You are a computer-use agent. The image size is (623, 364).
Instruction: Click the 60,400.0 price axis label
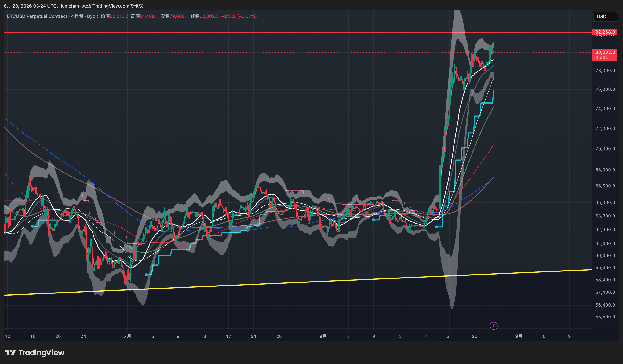click(x=605, y=256)
